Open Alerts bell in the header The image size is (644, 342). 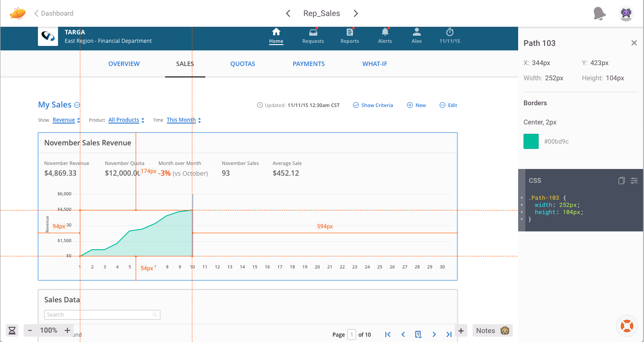tap(385, 32)
